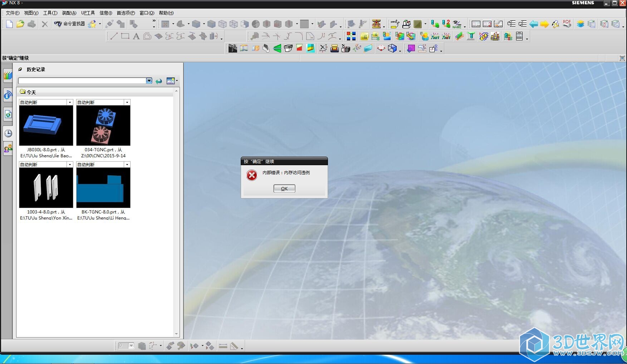Open 自动判断 dropdown above JB030L-8.0.prt
627x364 pixels.
click(x=70, y=102)
